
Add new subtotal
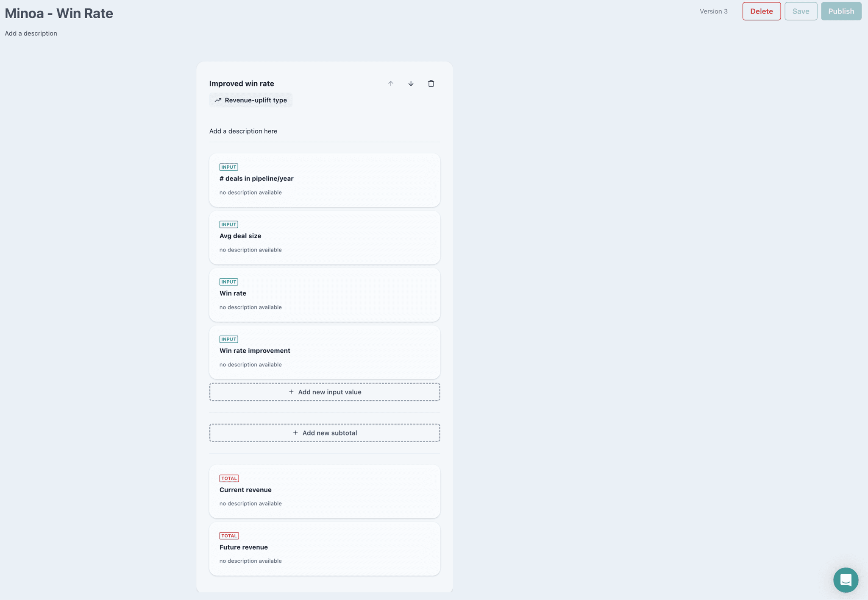coord(324,433)
